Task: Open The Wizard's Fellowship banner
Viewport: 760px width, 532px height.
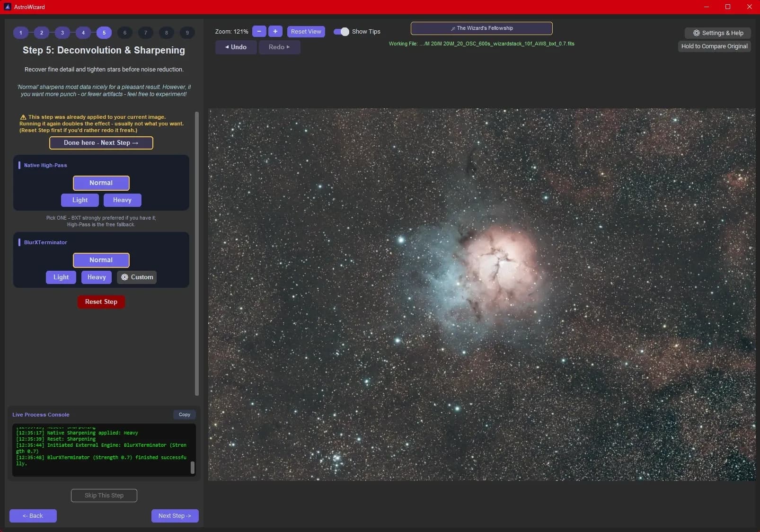Action: point(482,28)
